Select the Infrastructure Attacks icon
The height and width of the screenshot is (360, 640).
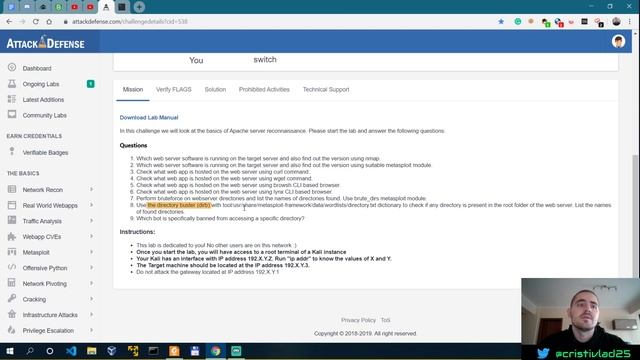click(12, 314)
